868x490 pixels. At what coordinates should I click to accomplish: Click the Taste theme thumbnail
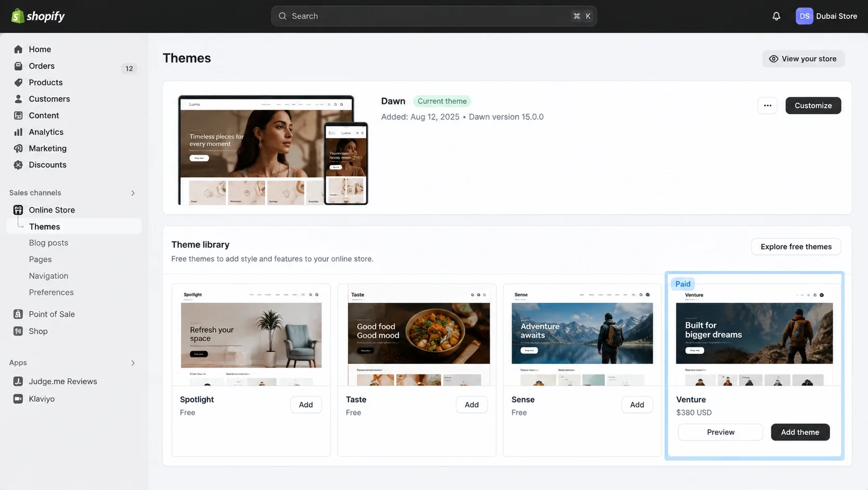(x=417, y=335)
